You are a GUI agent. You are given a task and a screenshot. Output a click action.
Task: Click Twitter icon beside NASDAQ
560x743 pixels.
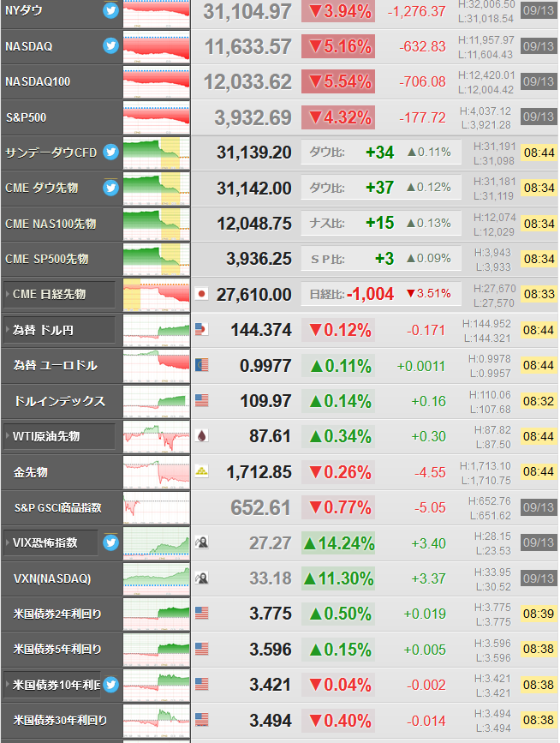coord(110,45)
